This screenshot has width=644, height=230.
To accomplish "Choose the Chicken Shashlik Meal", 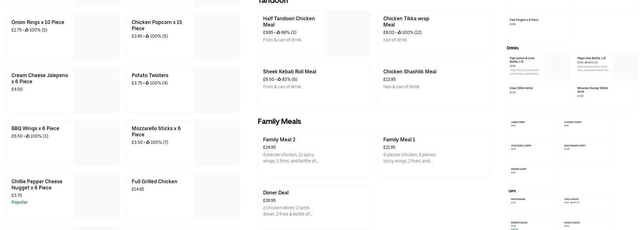I will [x=409, y=72].
